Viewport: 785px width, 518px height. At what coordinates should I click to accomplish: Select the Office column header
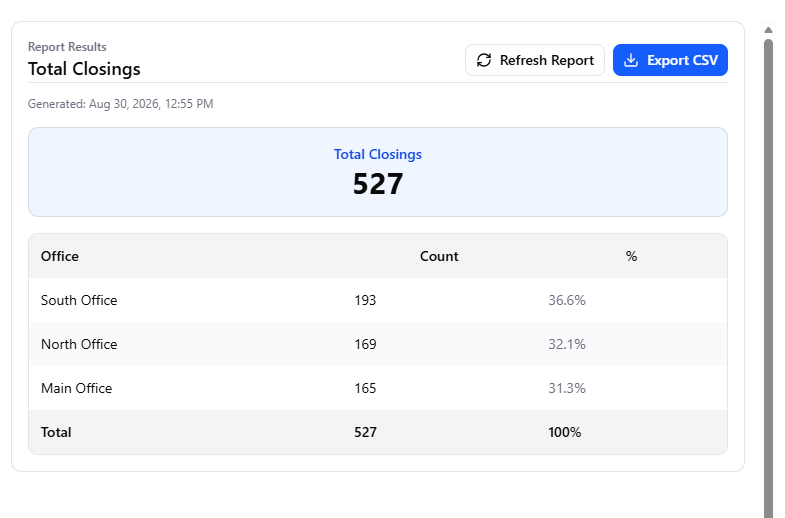point(60,256)
